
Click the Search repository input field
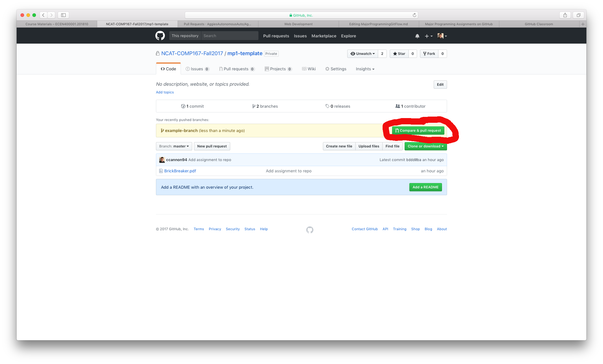point(228,36)
